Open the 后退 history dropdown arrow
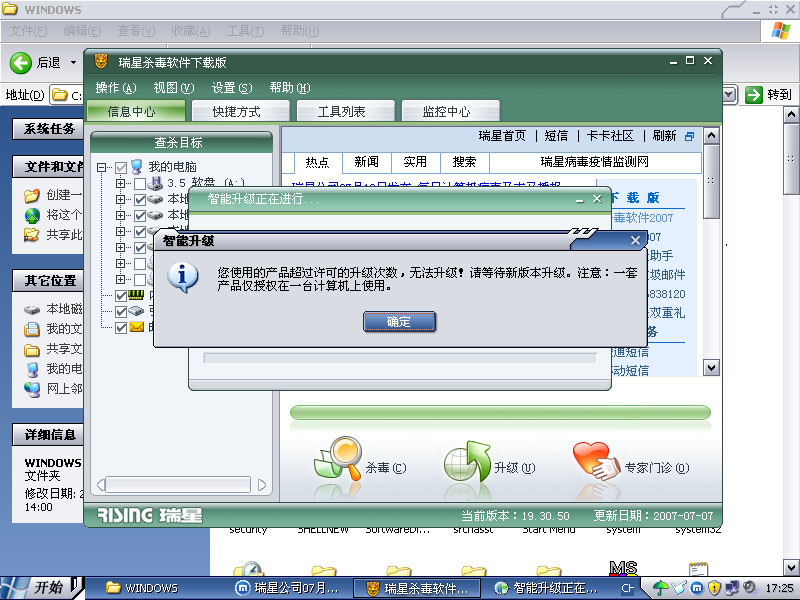 pos(73,63)
